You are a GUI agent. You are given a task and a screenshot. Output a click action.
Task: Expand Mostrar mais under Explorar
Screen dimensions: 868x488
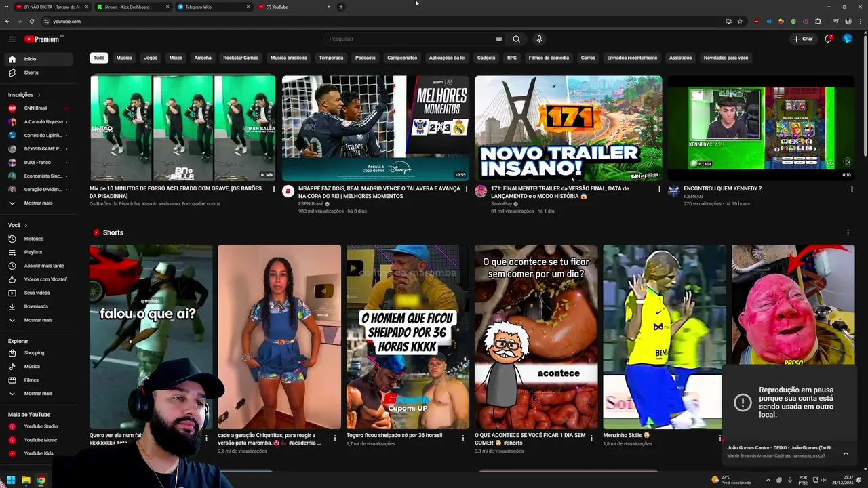tap(37, 394)
